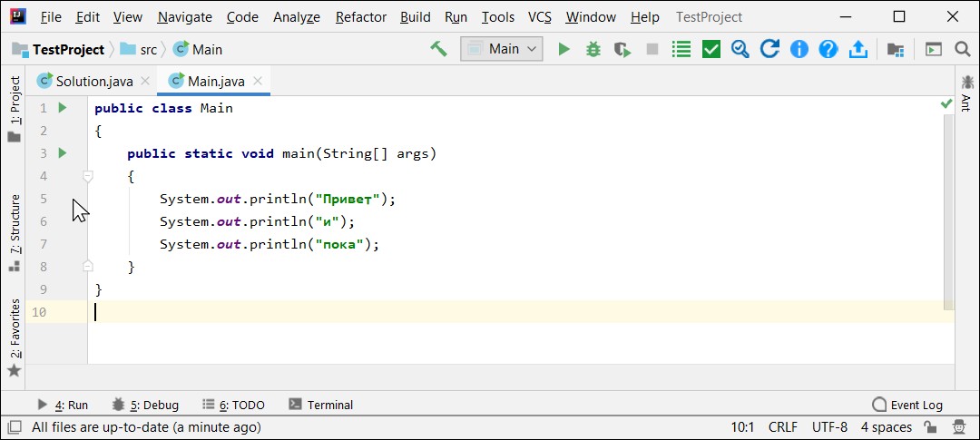Toggle the Terminal tool window
Image resolution: width=980 pixels, height=440 pixels.
tap(321, 405)
